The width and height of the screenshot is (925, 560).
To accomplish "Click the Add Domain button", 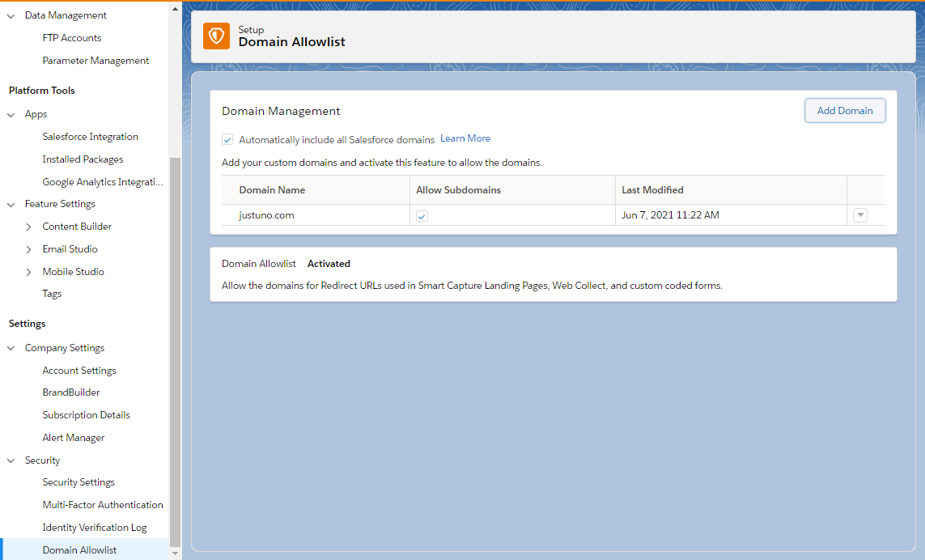I will (x=845, y=111).
